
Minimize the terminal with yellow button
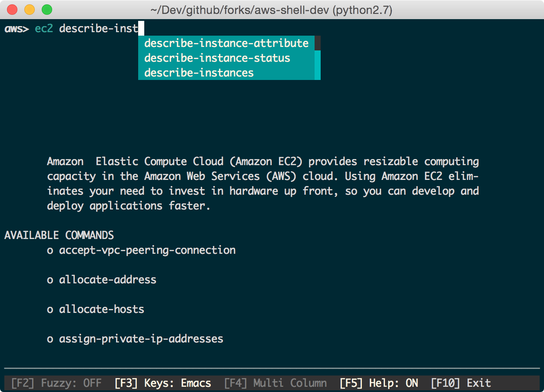30,10
